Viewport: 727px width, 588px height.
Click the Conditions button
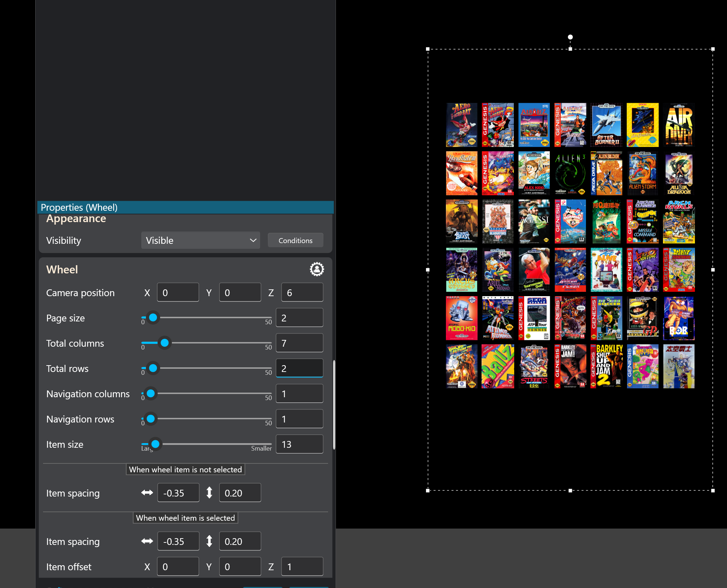295,241
